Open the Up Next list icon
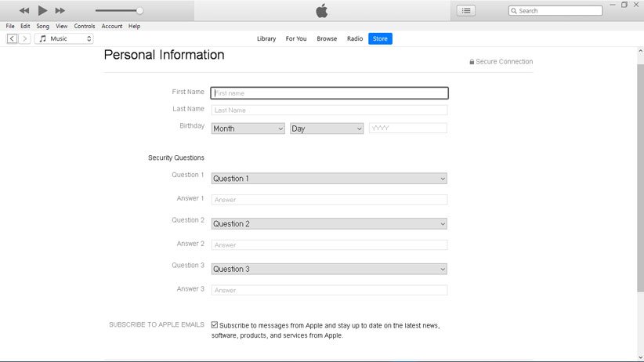Screen dimensions: 644x362 (466, 11)
